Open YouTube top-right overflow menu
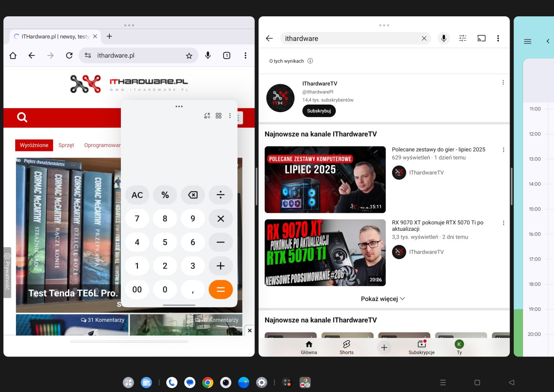The height and width of the screenshot is (392, 554). [498, 38]
